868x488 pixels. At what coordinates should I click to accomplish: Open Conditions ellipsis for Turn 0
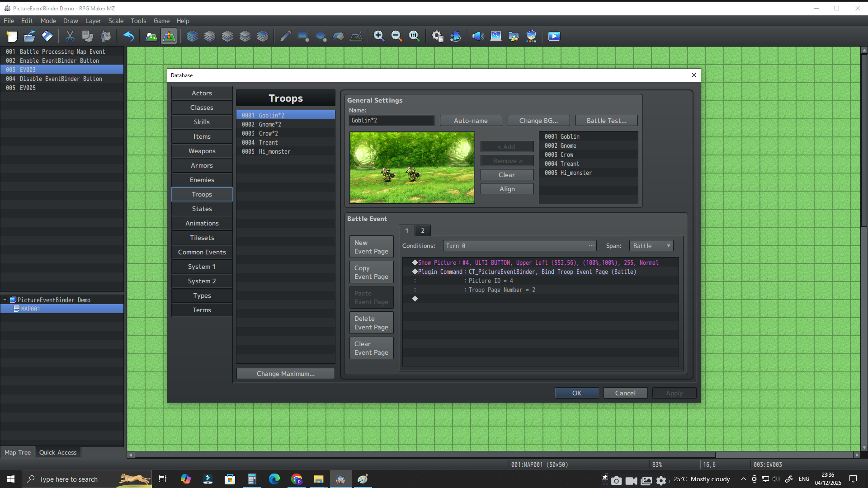pyautogui.click(x=591, y=246)
